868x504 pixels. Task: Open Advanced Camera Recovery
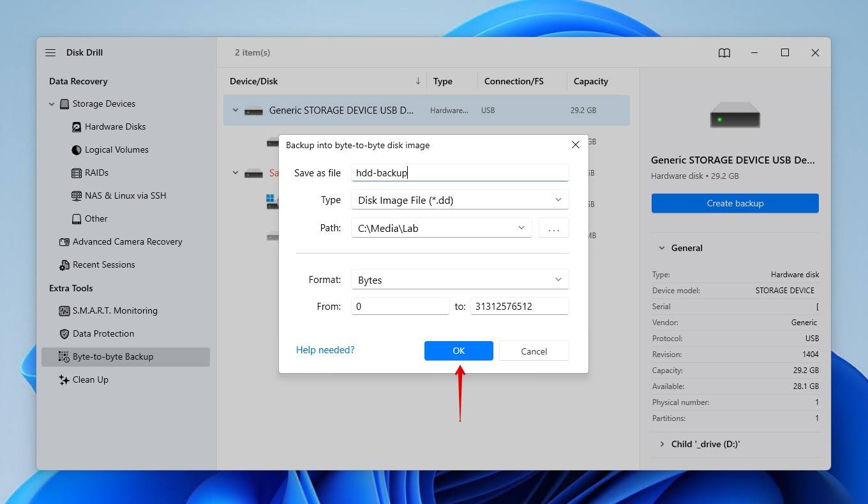click(128, 241)
